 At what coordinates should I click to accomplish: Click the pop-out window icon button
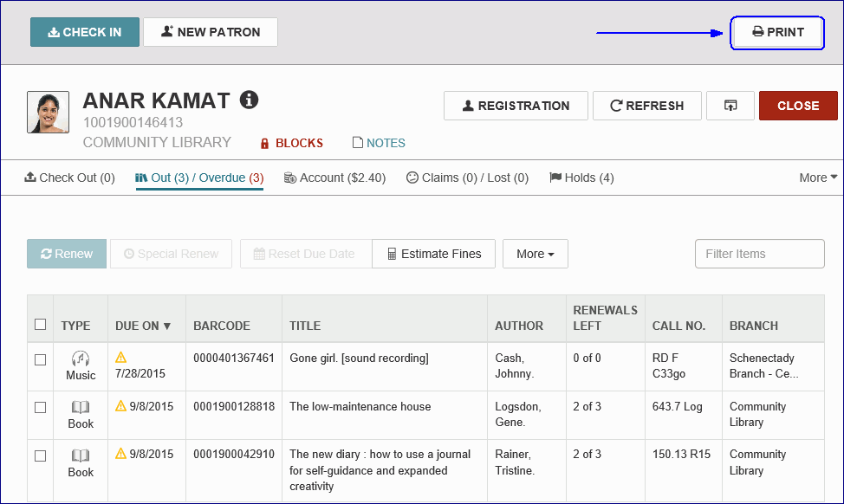click(x=730, y=106)
